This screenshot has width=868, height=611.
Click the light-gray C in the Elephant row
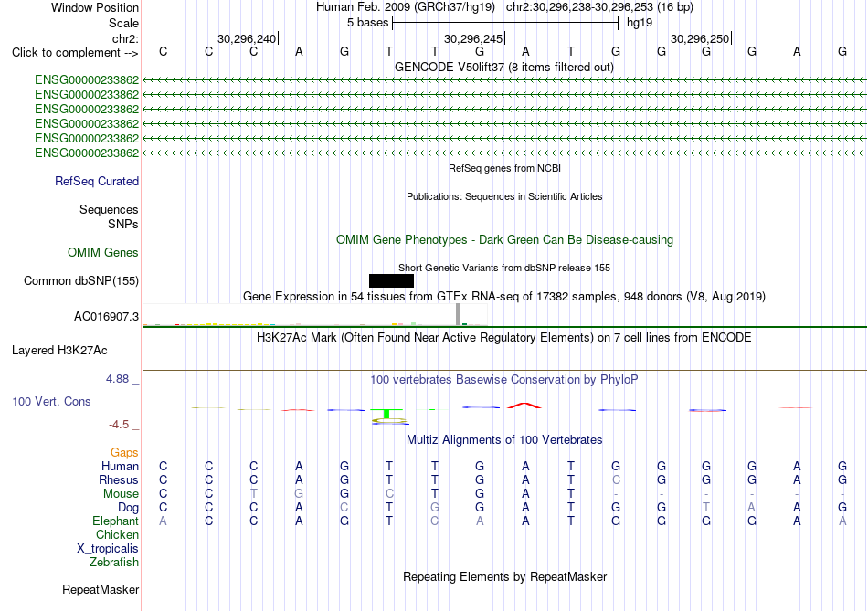pos(435,521)
